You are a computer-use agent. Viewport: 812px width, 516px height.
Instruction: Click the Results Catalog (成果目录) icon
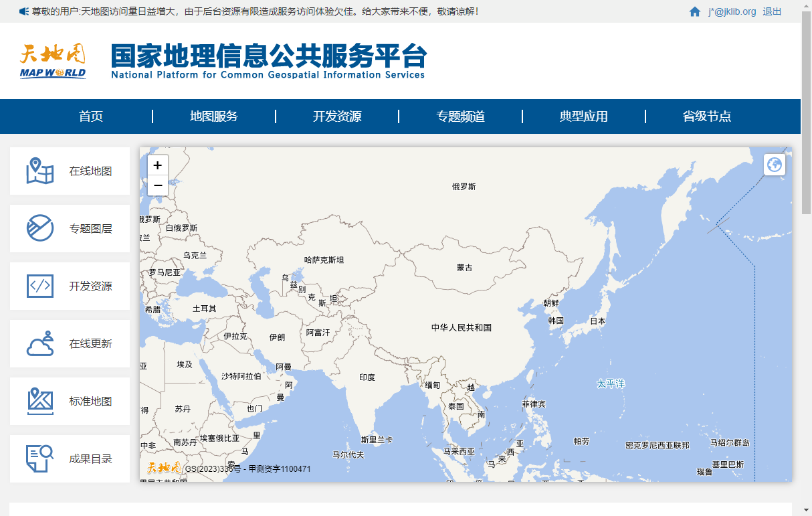(40, 459)
